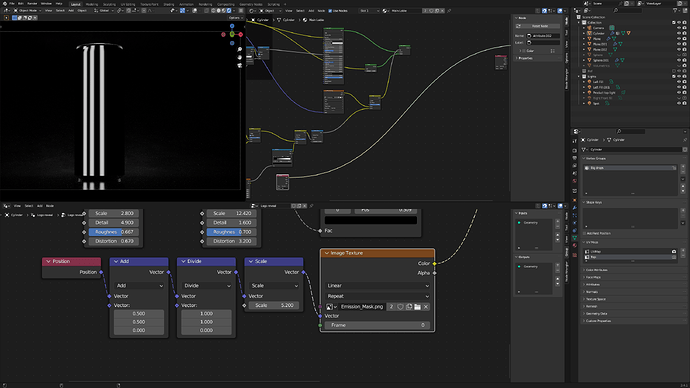
Task: Open the Add node operation dropdown
Action: [x=139, y=286]
